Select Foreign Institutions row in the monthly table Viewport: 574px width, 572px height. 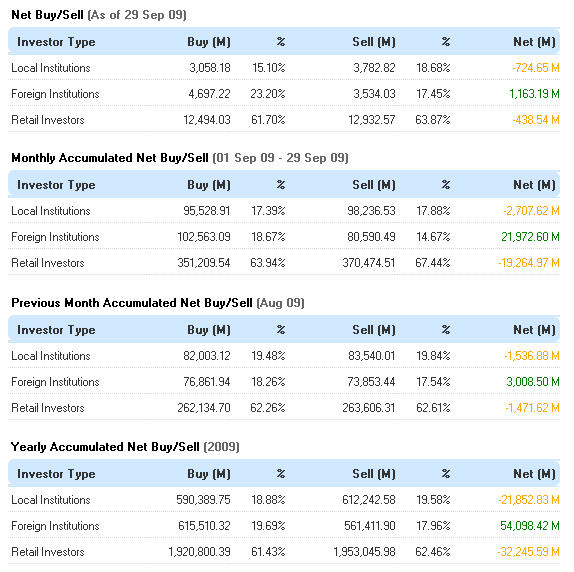[284, 237]
